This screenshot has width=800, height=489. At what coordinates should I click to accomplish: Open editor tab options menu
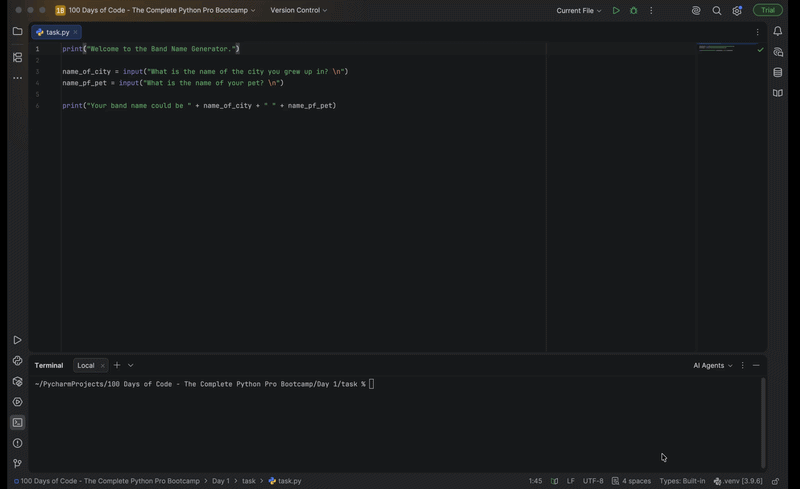(x=758, y=32)
